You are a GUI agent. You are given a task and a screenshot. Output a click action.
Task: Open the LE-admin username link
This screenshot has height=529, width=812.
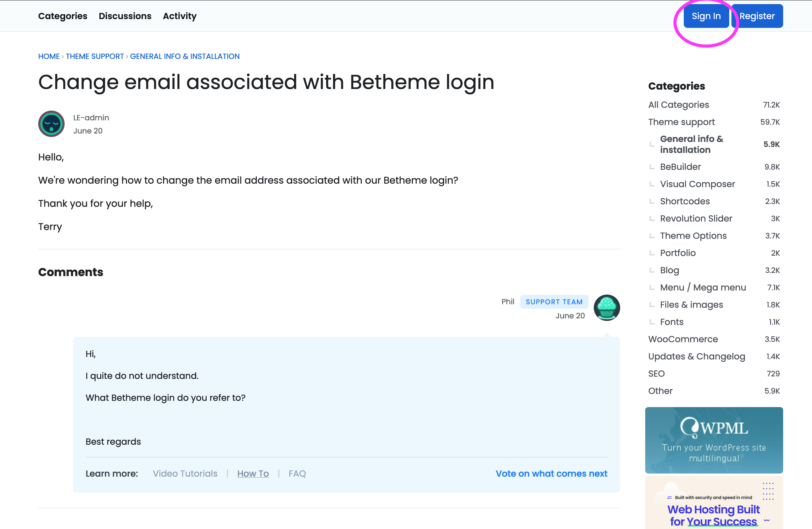(91, 118)
